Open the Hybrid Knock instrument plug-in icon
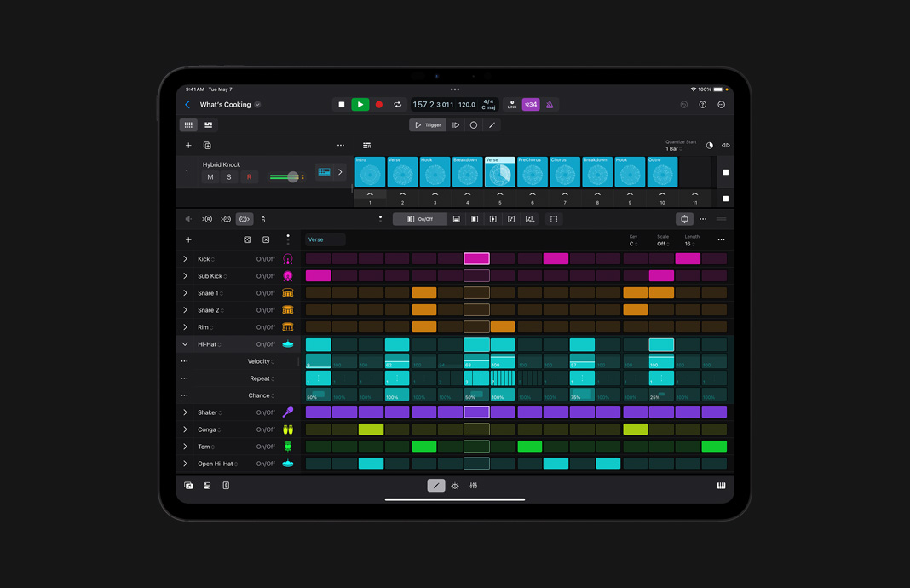This screenshot has height=588, width=910. [x=324, y=172]
